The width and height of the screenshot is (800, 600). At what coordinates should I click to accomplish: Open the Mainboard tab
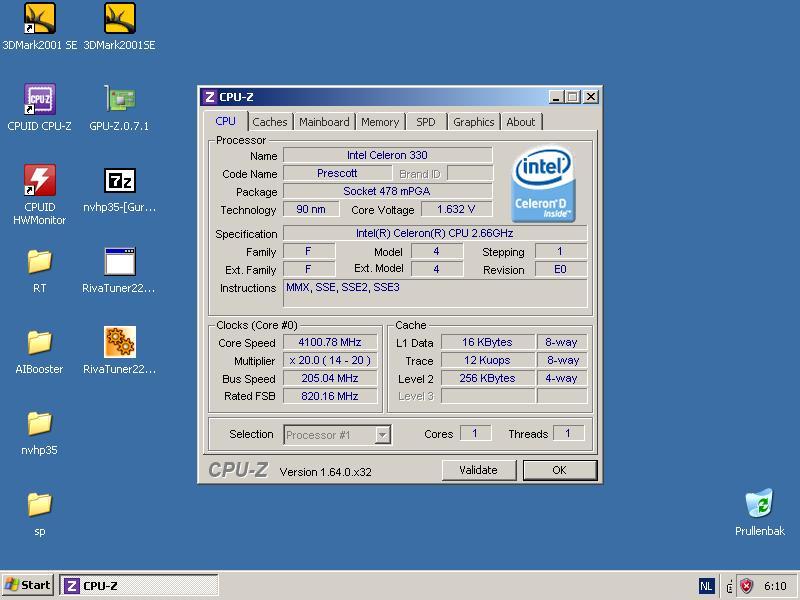tap(324, 122)
